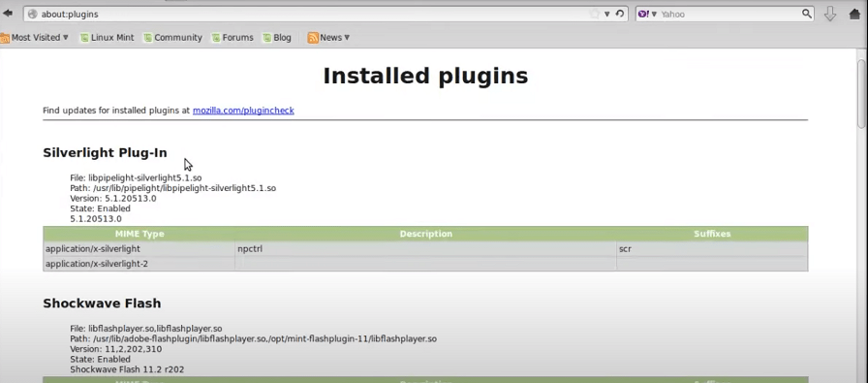The image size is (868, 383).
Task: Open the downloads arrow button
Action: coord(830,14)
